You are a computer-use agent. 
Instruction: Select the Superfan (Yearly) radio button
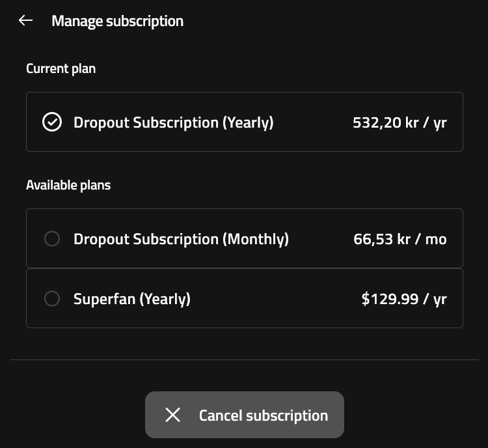(52, 299)
